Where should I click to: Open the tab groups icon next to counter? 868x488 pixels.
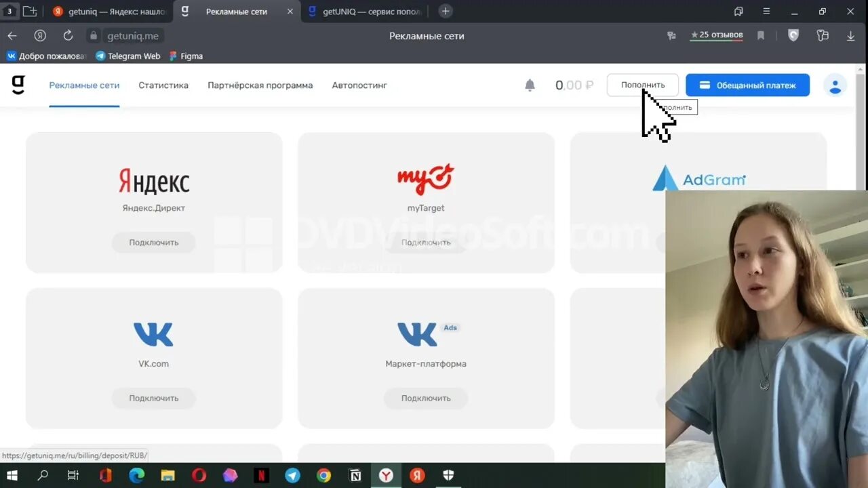[29, 11]
